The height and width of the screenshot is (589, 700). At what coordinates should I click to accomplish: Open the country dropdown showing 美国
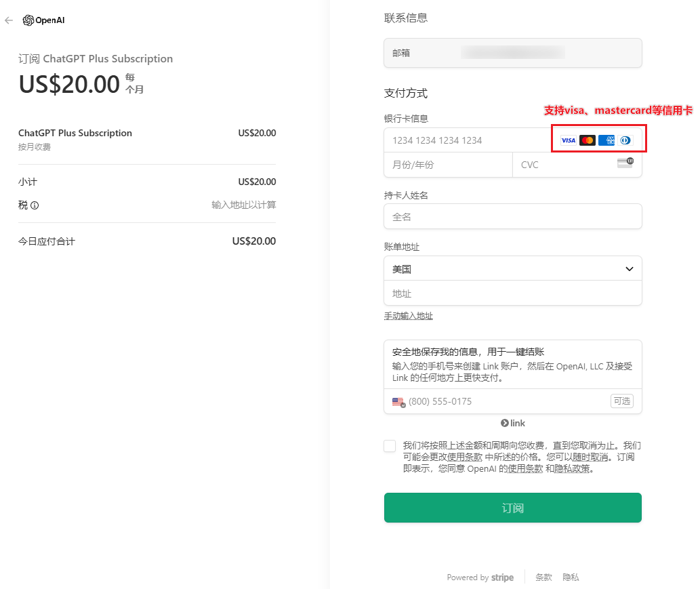coord(501,269)
